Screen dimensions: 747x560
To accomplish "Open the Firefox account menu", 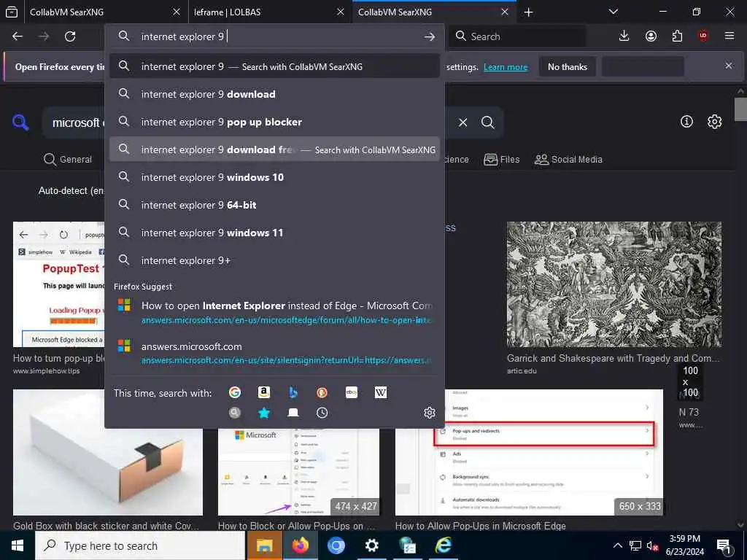I will click(x=651, y=36).
